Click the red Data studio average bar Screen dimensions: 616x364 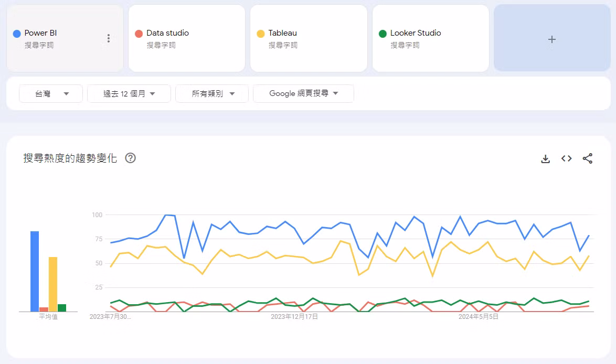coord(44,309)
